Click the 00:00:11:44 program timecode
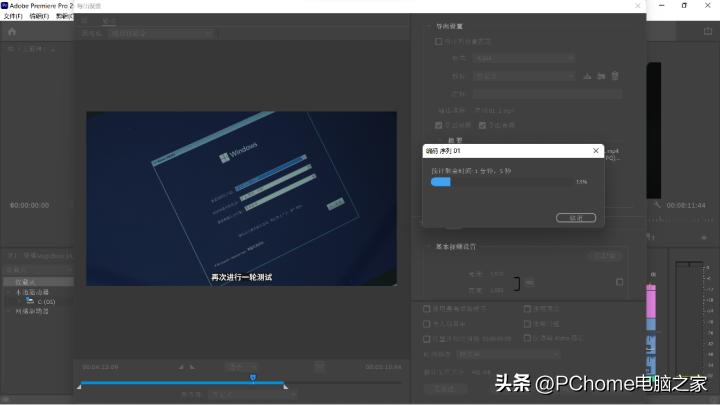The width and height of the screenshot is (720, 405). 686,205
